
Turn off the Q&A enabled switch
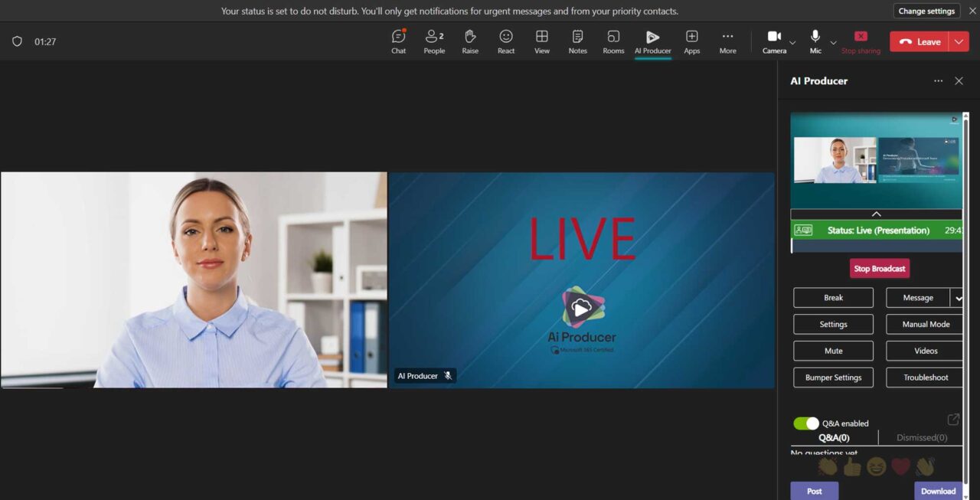(x=806, y=423)
